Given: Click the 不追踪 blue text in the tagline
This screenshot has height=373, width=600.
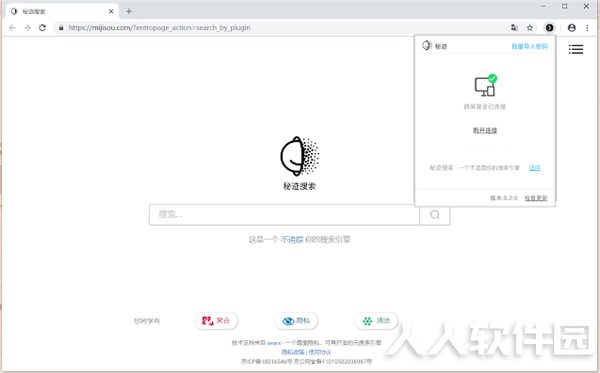Looking at the screenshot, I should tap(292, 239).
